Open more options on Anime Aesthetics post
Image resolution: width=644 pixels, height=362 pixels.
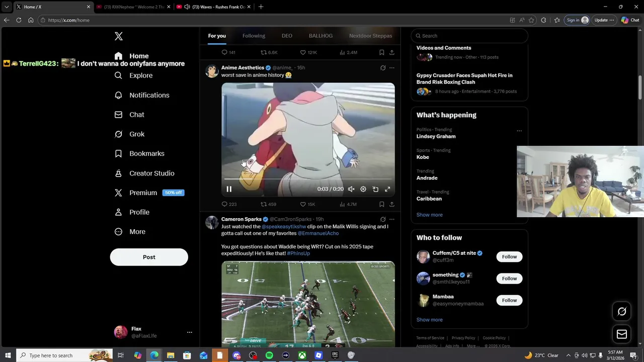(392, 67)
